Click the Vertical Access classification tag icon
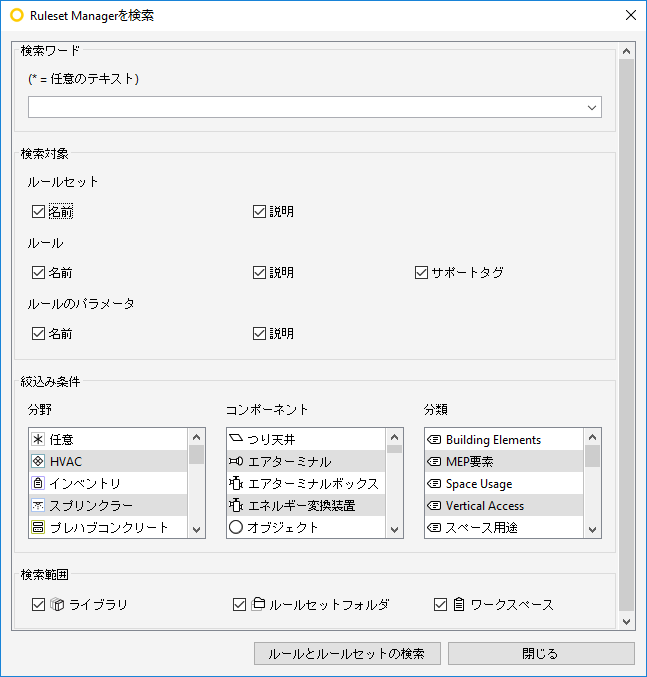Image resolution: width=647 pixels, height=677 pixels. (x=434, y=506)
